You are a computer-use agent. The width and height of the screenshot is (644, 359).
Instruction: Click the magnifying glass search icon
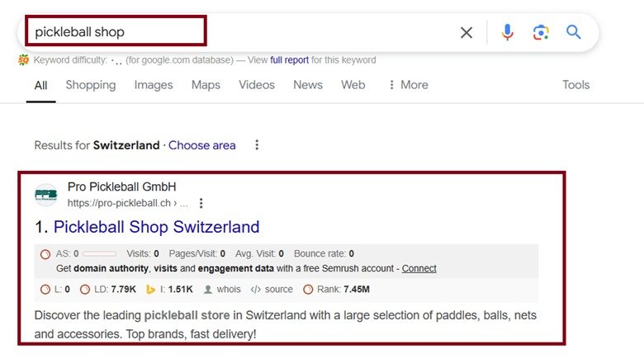[x=573, y=32]
